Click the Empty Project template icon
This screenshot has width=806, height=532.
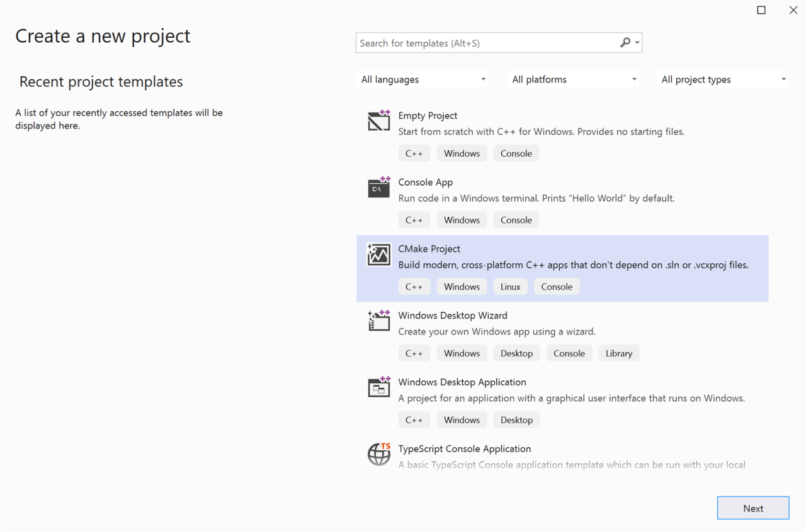[x=379, y=120]
